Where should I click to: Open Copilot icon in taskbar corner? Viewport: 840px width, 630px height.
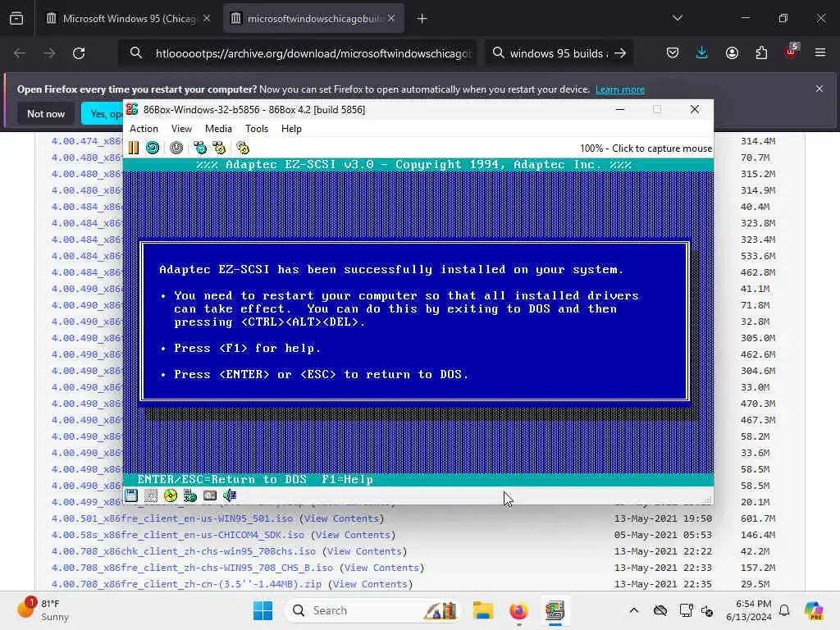click(x=814, y=610)
